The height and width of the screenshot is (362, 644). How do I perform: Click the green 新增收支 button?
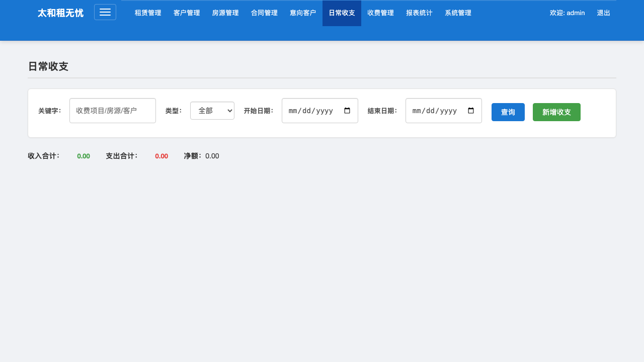tap(556, 112)
